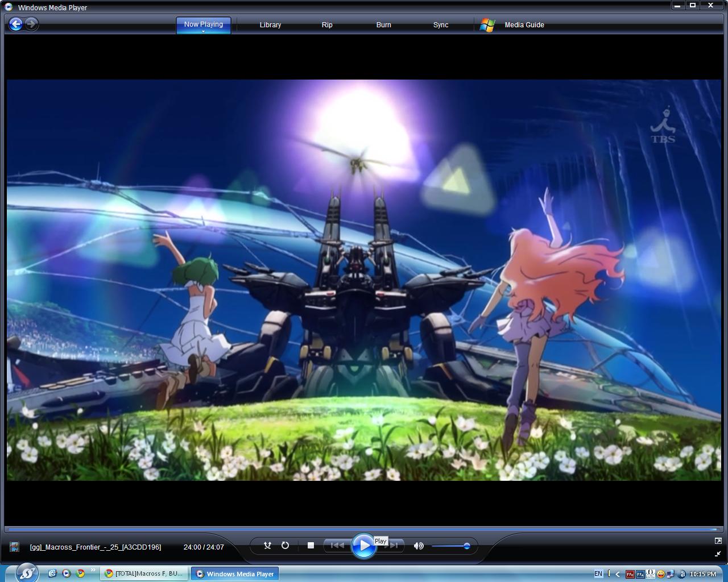Click the system clock showing 10:15 PM
This screenshot has height=582, width=728.
(x=703, y=574)
